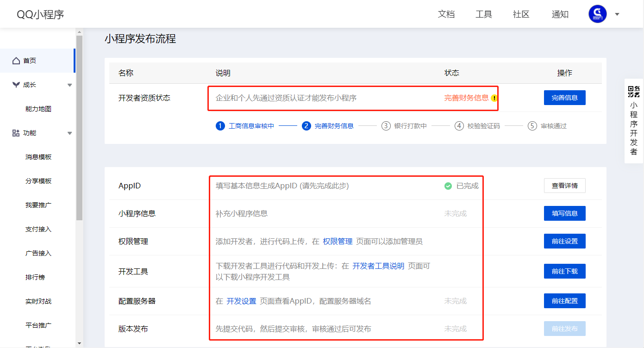Click the green 已完成 checkmark icon
Image resolution: width=644 pixels, height=348 pixels.
(x=448, y=186)
